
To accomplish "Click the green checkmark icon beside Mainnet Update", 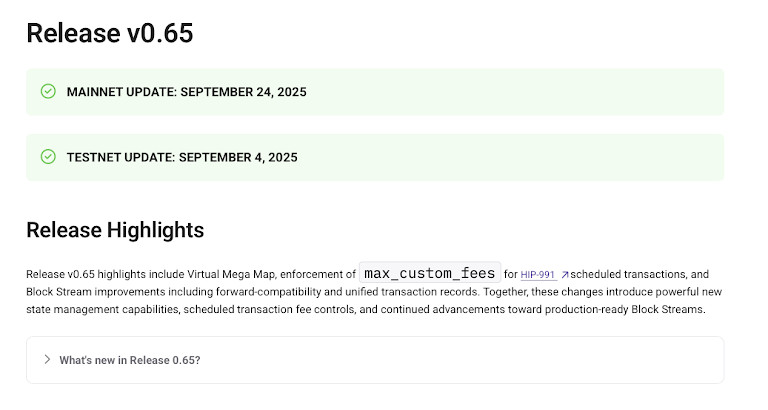I will point(48,92).
